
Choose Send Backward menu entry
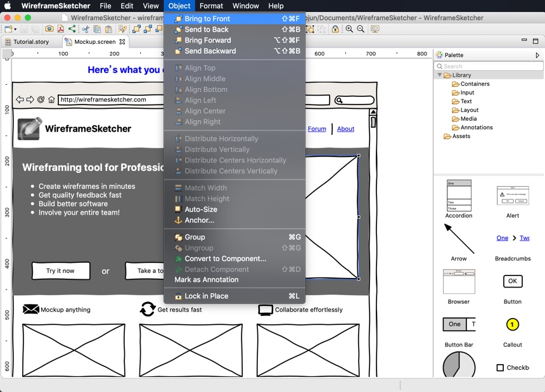click(234, 51)
